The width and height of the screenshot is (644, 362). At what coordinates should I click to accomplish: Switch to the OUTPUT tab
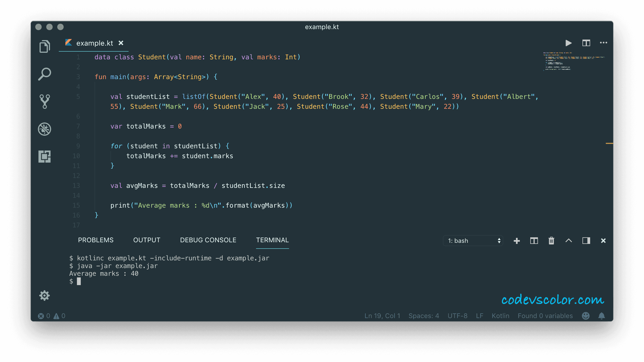[147, 240]
